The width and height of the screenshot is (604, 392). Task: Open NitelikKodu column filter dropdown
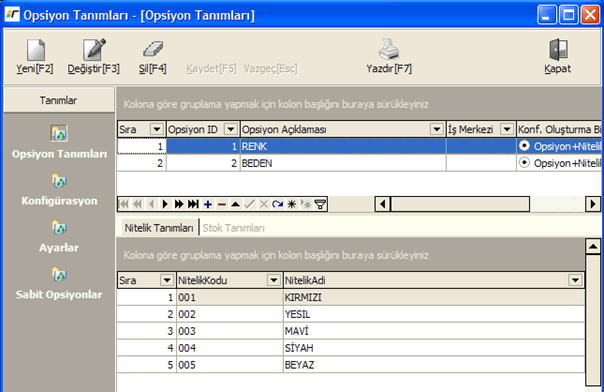coord(273,280)
